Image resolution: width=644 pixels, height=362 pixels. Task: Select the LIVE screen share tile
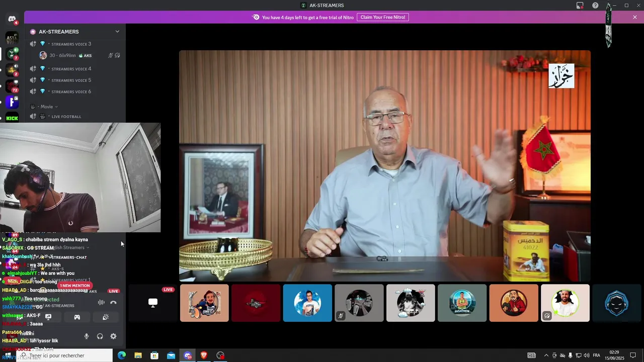tap(153, 303)
